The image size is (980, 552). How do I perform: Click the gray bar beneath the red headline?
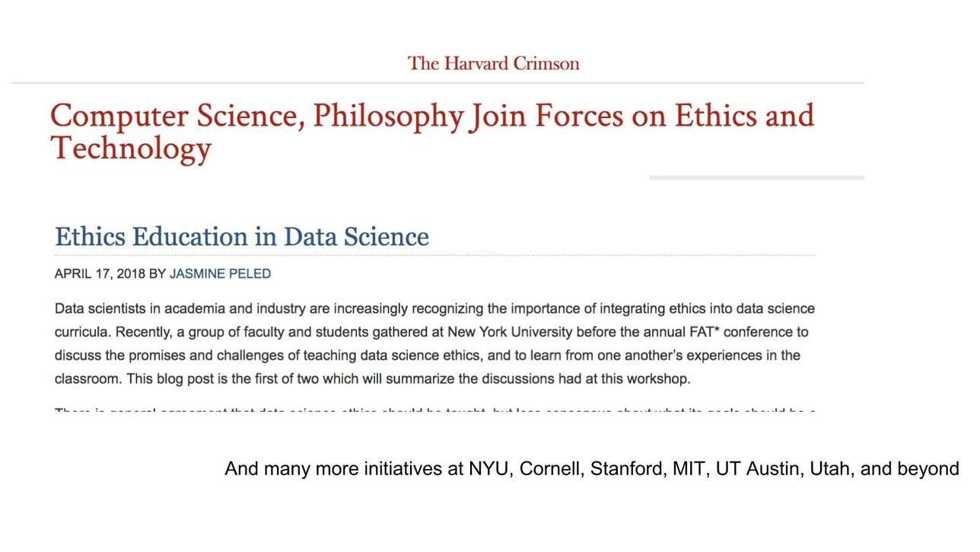[x=757, y=177]
